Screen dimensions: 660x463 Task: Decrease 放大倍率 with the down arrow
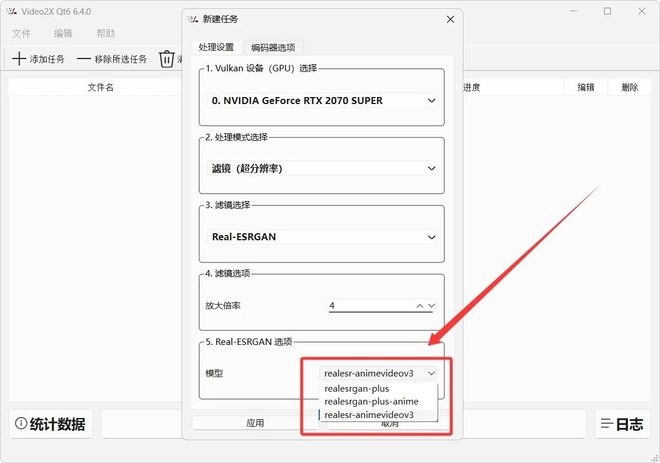tap(431, 306)
